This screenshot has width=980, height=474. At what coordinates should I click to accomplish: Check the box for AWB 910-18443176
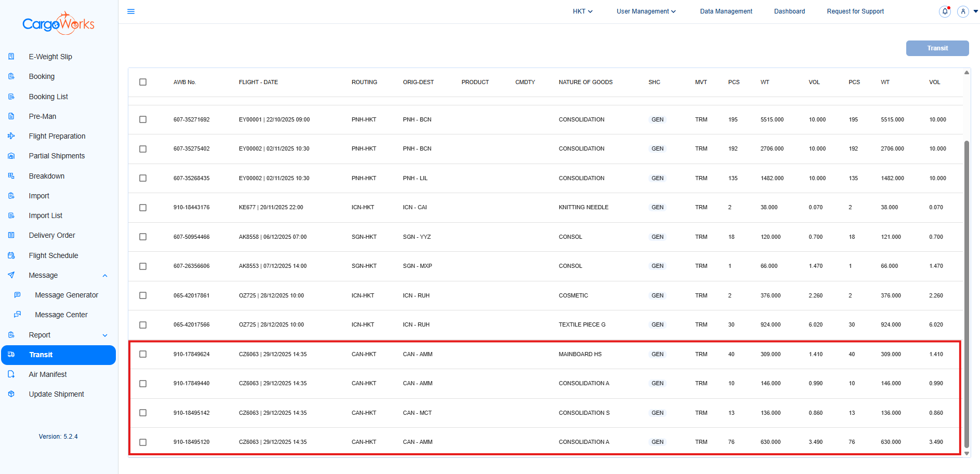click(143, 208)
